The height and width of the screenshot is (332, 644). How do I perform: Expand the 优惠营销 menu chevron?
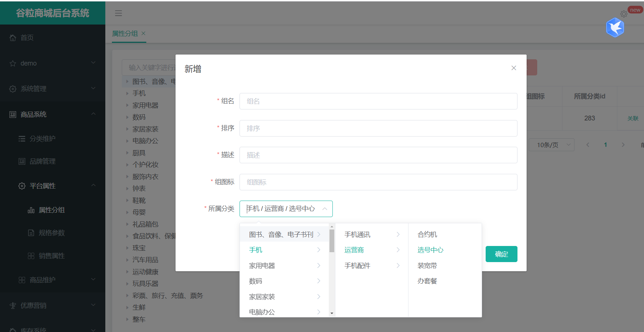coord(93,305)
